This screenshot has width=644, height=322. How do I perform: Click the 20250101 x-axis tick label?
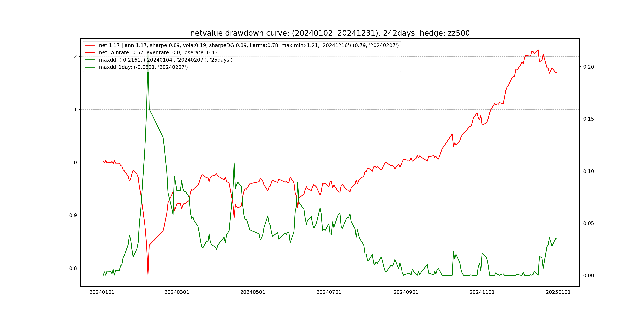pyautogui.click(x=558, y=292)
